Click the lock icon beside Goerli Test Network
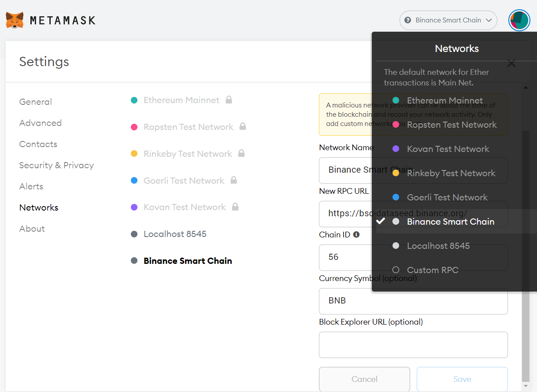 [x=233, y=180]
